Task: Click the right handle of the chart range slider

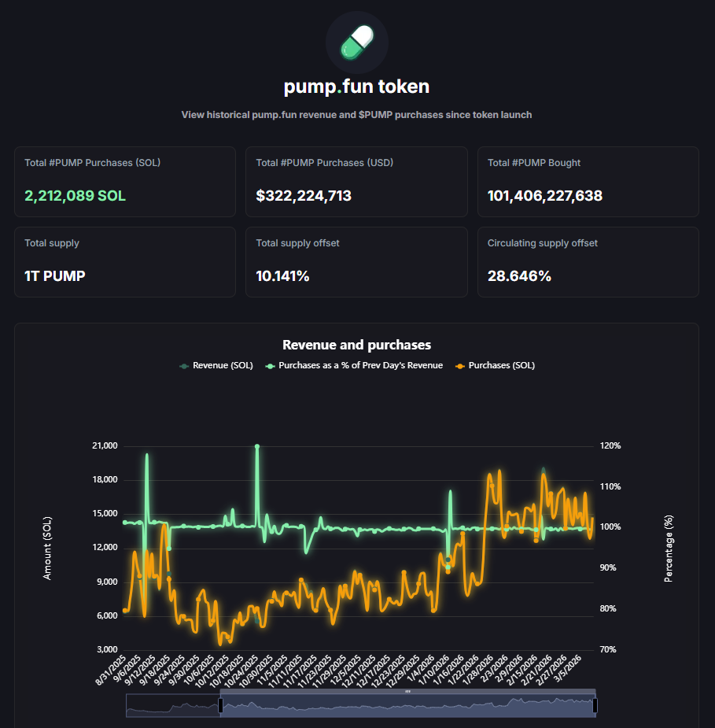Action: tap(595, 705)
